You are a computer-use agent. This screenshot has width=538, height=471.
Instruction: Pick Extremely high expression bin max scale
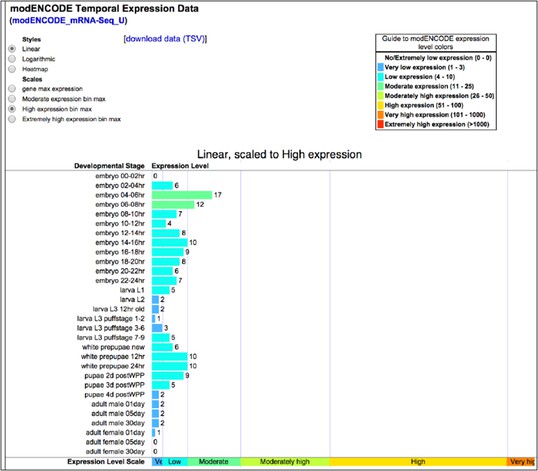12,119
